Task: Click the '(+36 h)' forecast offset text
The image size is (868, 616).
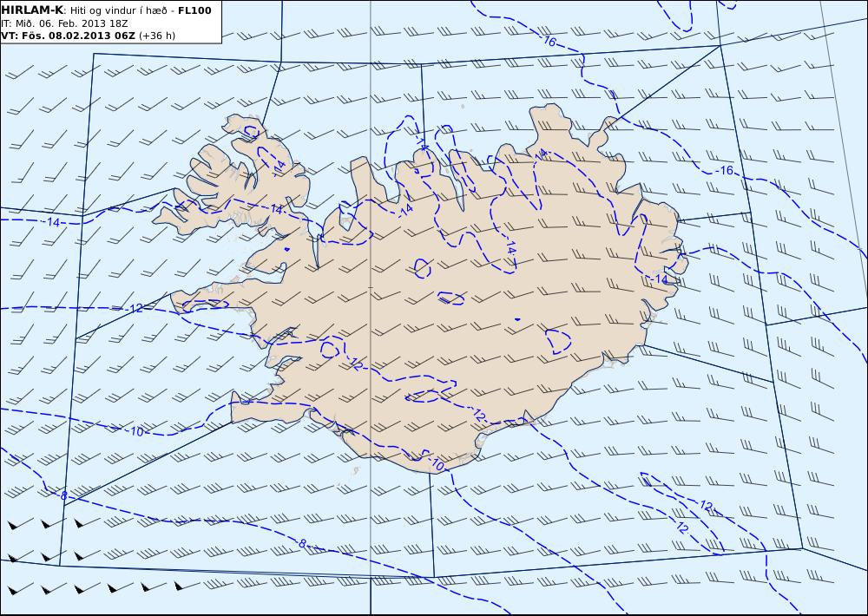Action: 156,36
